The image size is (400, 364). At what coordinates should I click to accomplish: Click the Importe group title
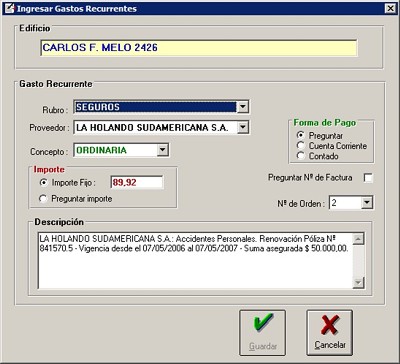[x=49, y=169]
